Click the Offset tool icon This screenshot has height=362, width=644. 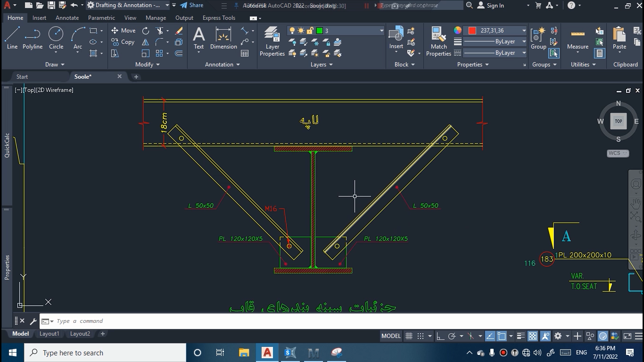tap(179, 53)
